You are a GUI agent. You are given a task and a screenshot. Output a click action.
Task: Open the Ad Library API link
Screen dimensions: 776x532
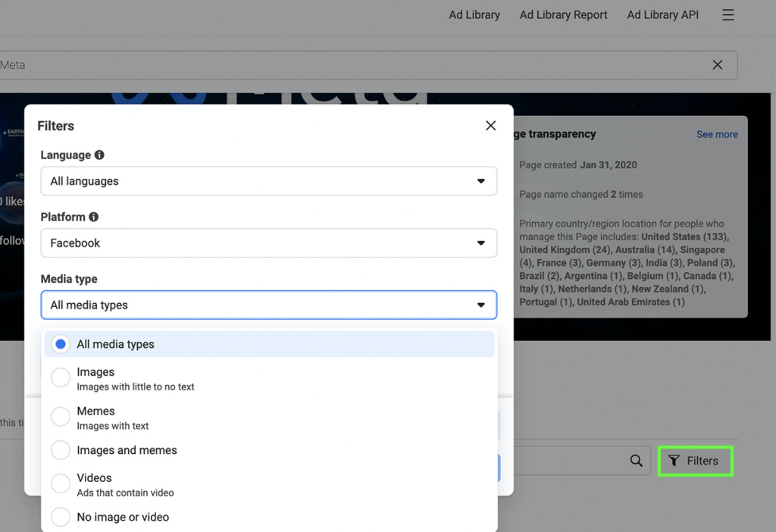pos(662,15)
